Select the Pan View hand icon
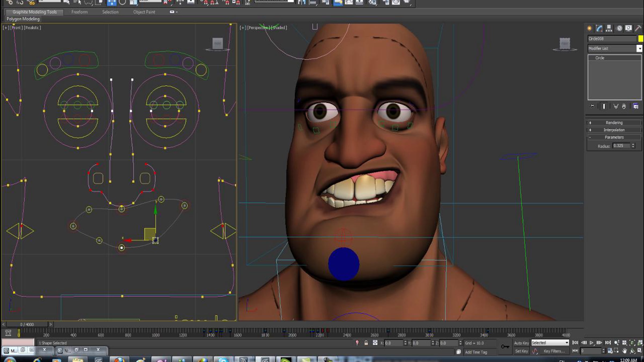The width and height of the screenshot is (644, 362). pyautogui.click(x=624, y=351)
